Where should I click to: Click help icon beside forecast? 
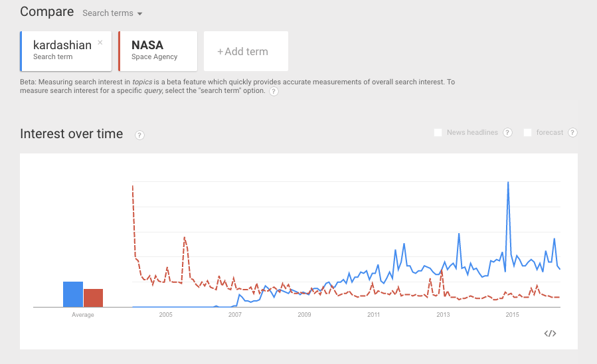click(572, 133)
